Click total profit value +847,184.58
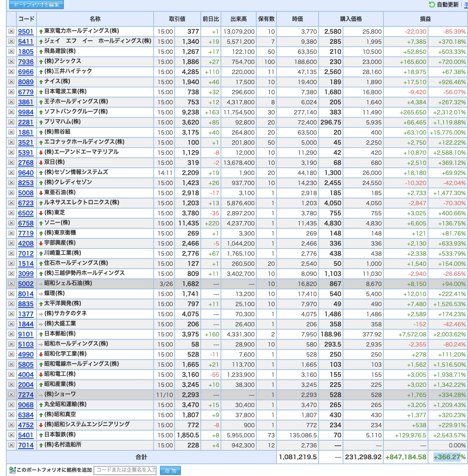 [x=406, y=457]
